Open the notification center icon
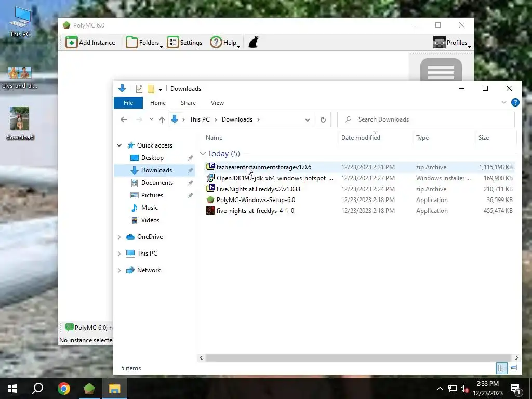This screenshot has width=532, height=399. click(515, 390)
